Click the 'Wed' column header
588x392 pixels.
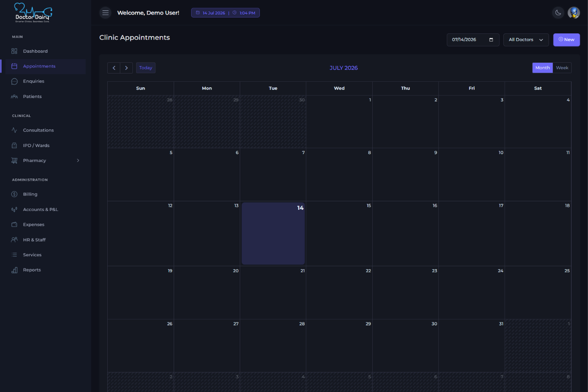click(339, 88)
